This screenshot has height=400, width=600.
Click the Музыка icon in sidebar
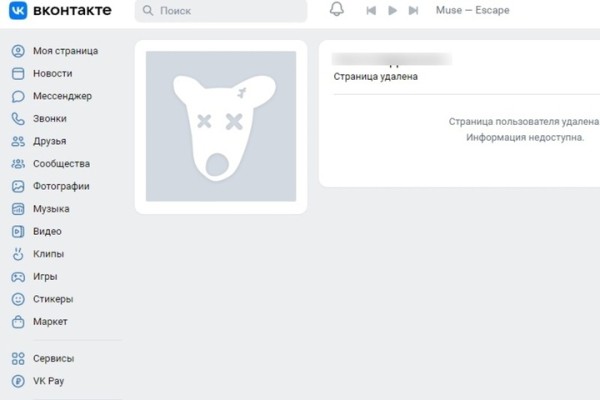pos(18,209)
